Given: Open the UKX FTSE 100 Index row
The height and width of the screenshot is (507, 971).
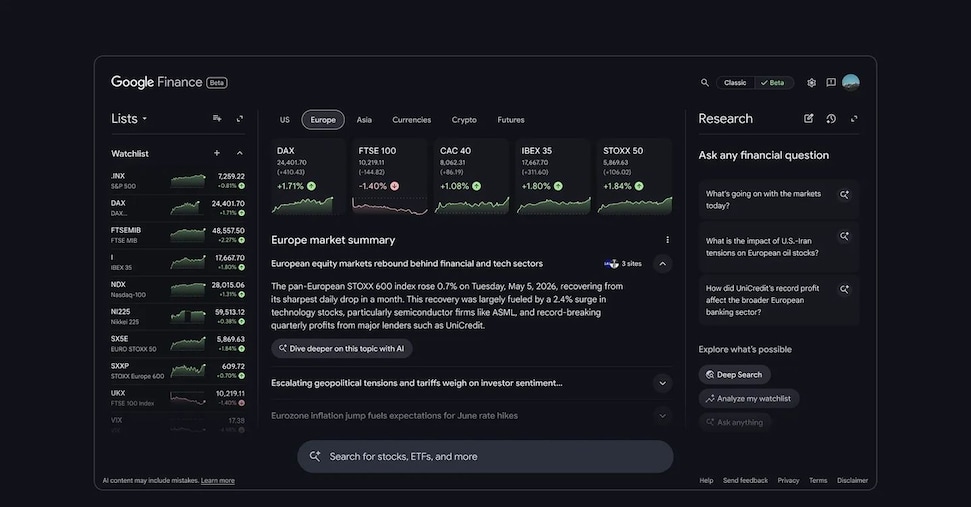Looking at the screenshot, I should (178, 398).
